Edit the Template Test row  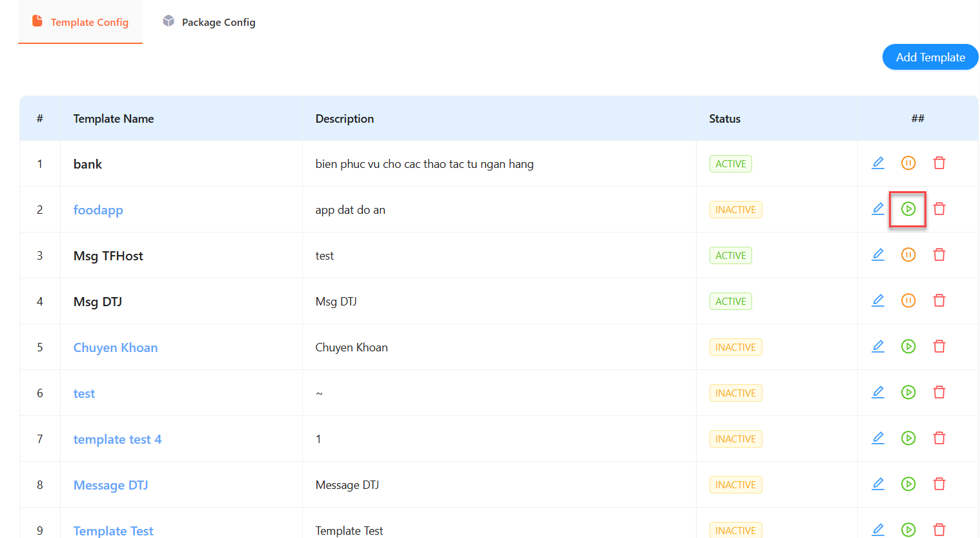877,529
